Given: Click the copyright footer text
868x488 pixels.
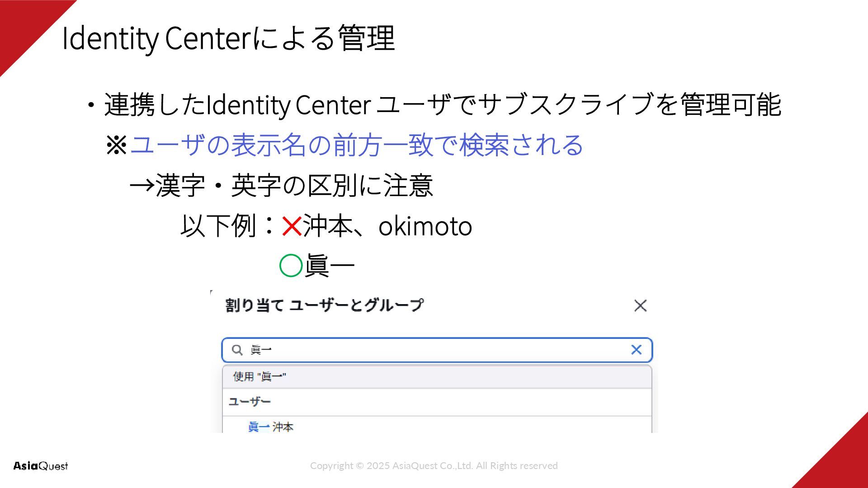Looking at the screenshot, I should coord(434,465).
